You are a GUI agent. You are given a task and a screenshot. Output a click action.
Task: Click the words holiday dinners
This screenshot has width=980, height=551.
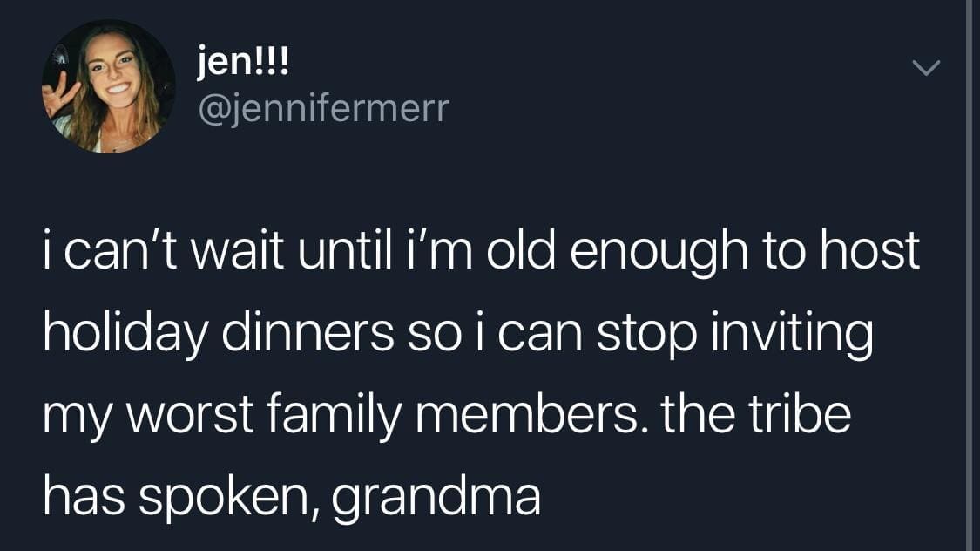point(219,334)
